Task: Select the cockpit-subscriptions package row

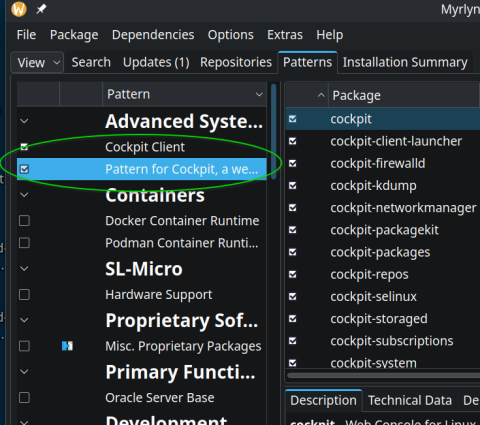Action: (x=383, y=341)
